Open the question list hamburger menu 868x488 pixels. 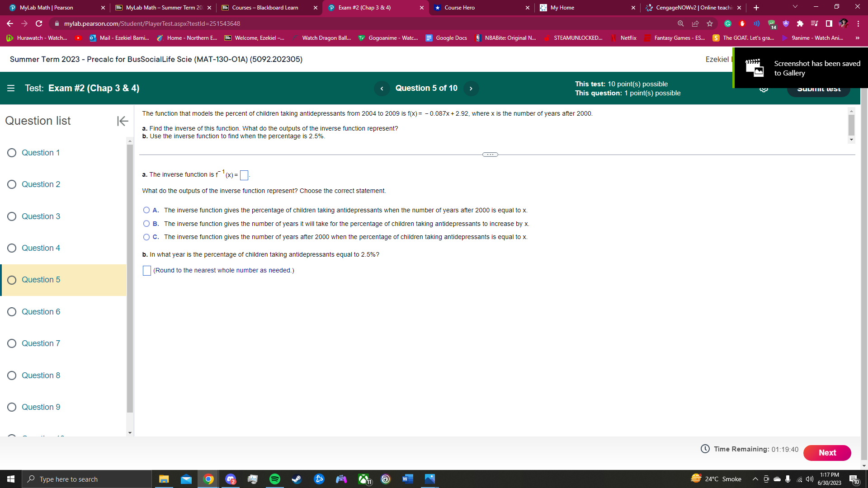click(x=11, y=88)
